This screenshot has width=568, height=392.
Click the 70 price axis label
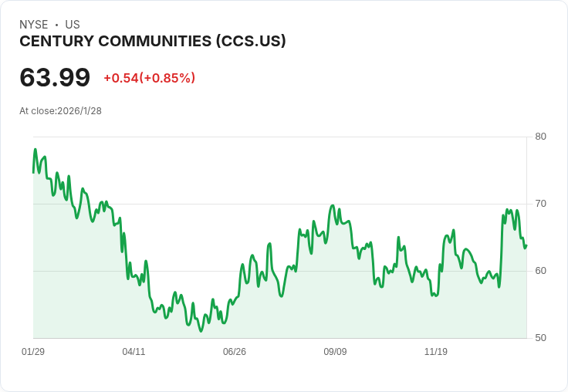click(x=540, y=204)
